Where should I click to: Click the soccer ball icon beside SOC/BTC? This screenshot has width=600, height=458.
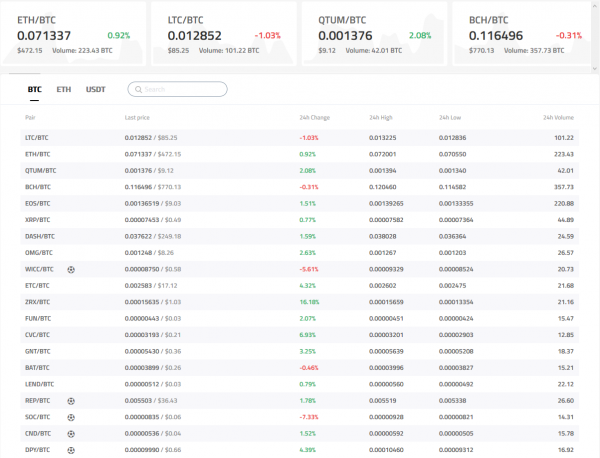point(71,417)
